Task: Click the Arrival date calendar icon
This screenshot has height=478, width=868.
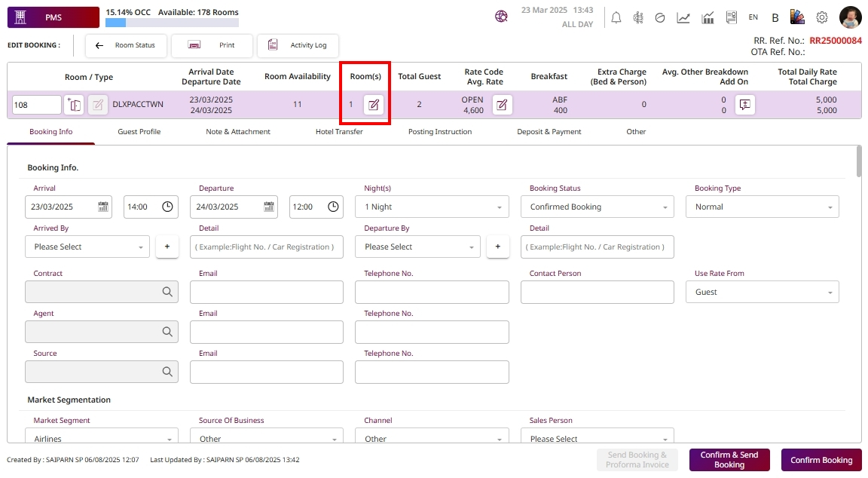Action: point(103,207)
